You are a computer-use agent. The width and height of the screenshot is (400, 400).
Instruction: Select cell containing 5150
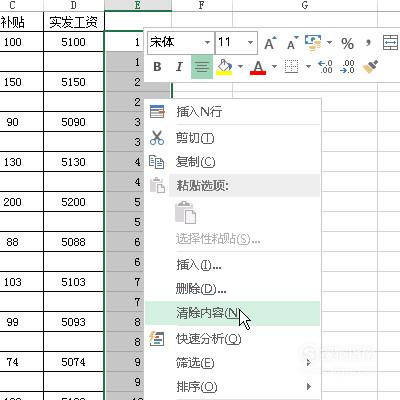pyautogui.click(x=74, y=82)
